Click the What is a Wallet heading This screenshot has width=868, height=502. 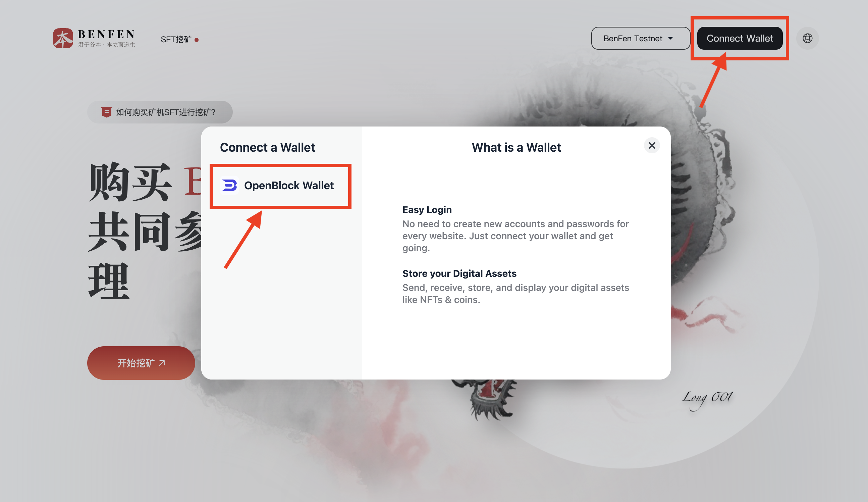click(x=516, y=147)
